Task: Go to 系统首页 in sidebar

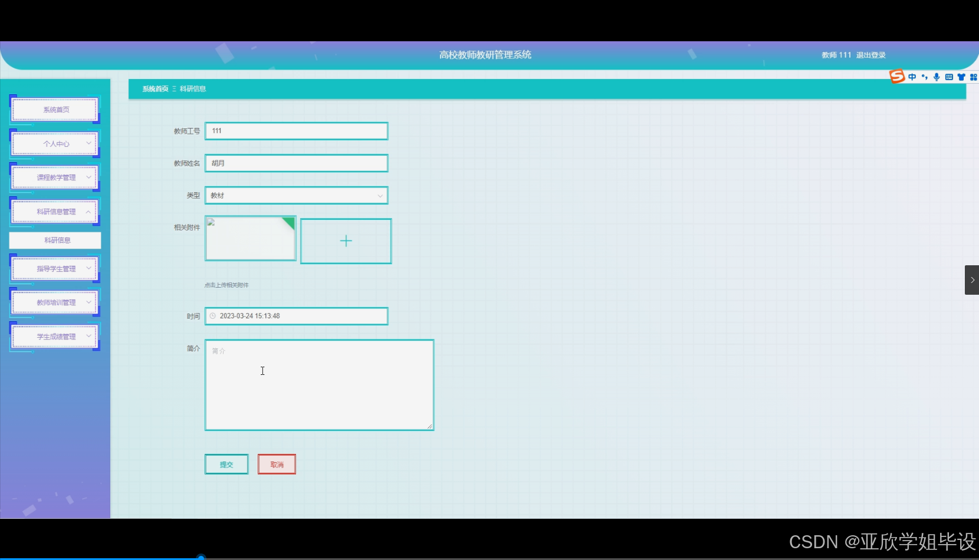Action: [x=55, y=110]
